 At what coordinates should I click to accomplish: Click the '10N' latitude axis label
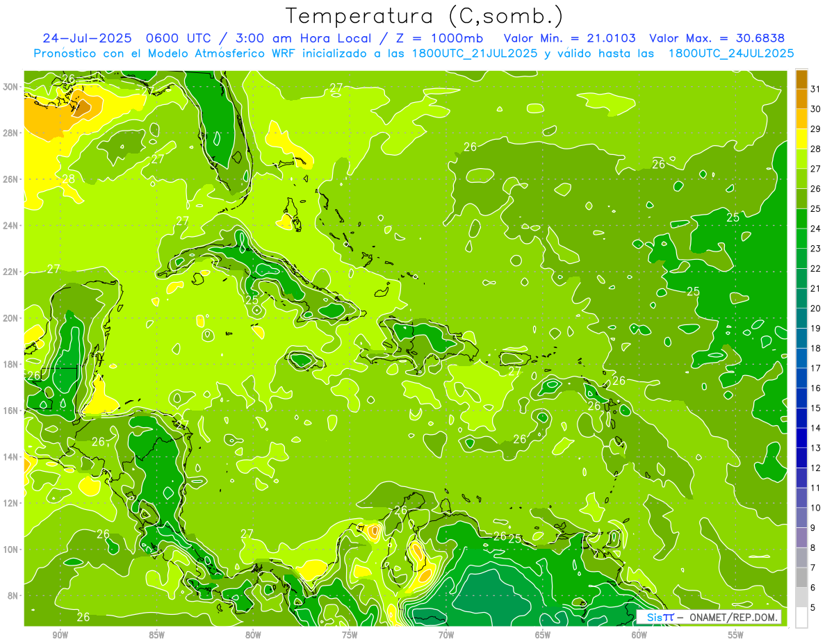pos(12,549)
